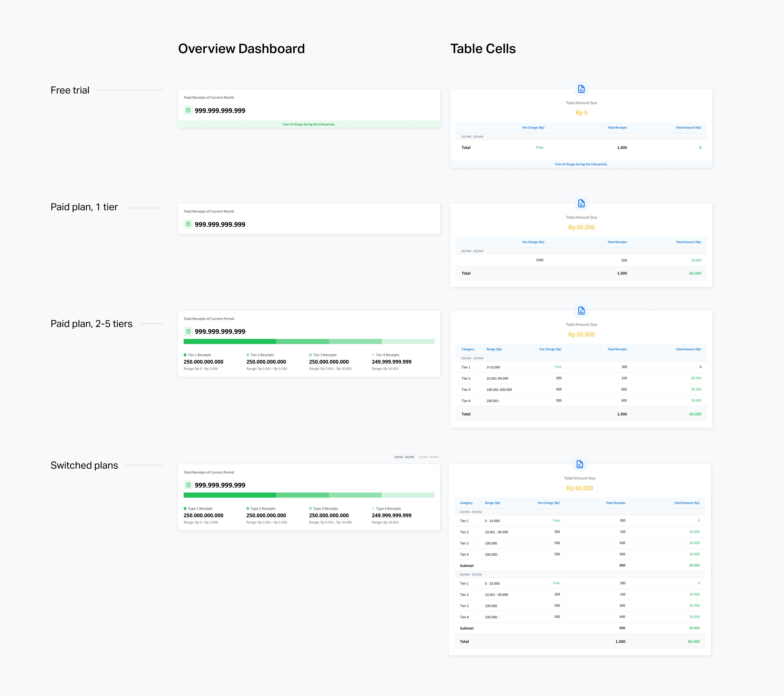Click the pale dot beside Type 4 Receipts
Viewport: 784px width, 696px height.
[373, 508]
